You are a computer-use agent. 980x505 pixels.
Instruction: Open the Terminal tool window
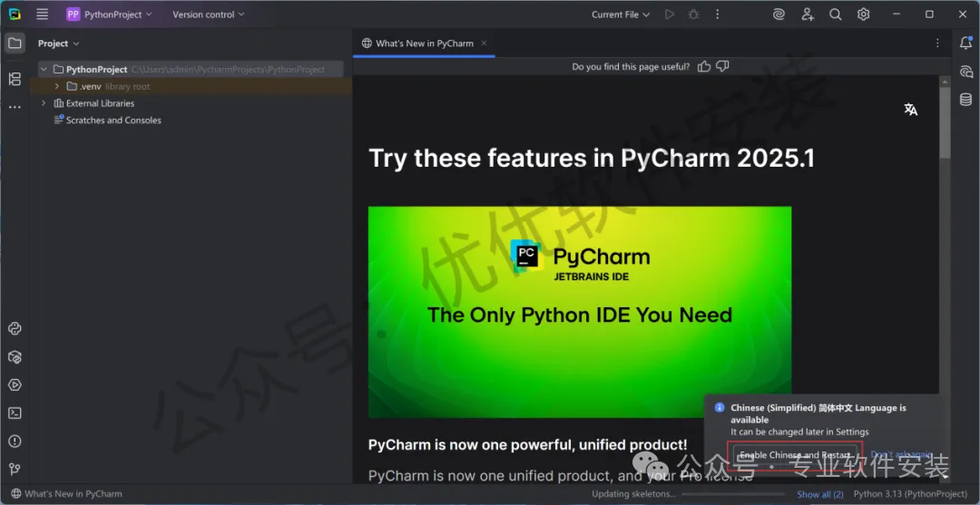[x=15, y=413]
